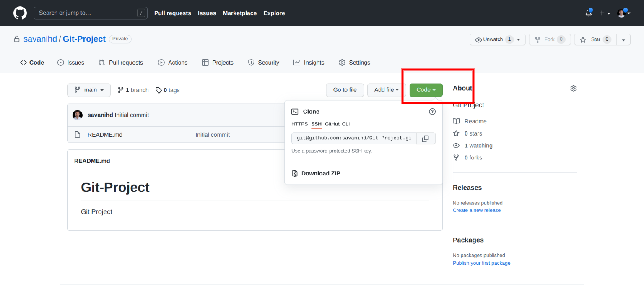Open the clone help question mark icon
The height and width of the screenshot is (295, 644).
(x=432, y=111)
